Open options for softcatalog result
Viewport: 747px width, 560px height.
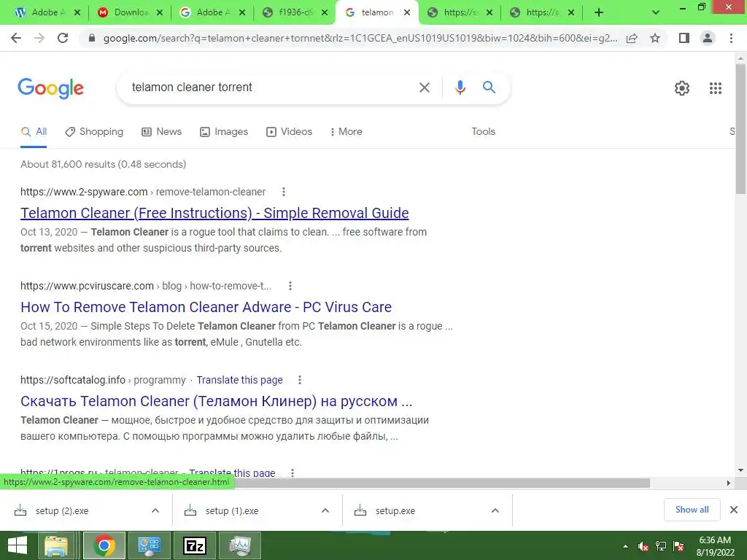(300, 380)
